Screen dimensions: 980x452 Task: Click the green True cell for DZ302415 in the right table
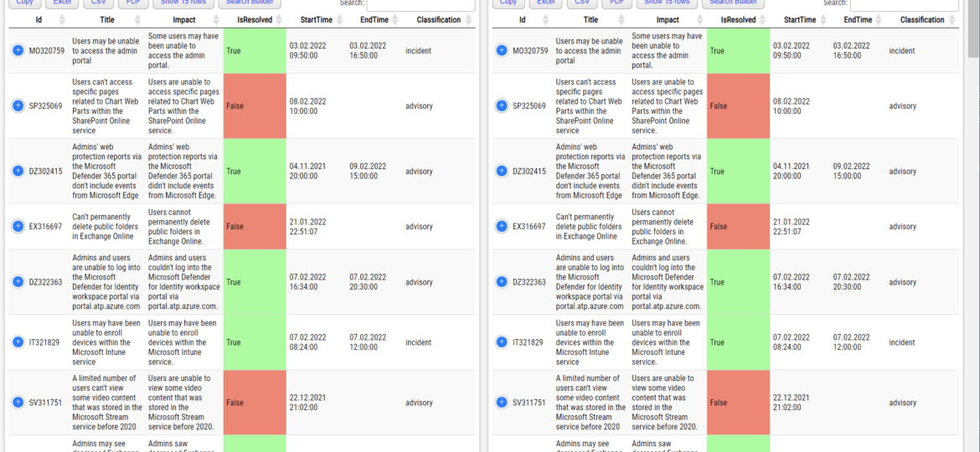(738, 171)
